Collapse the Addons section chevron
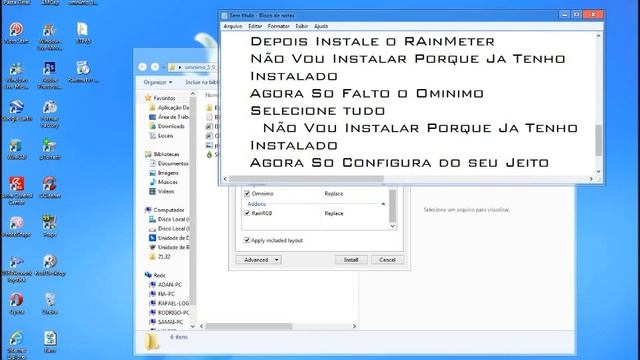640x360 pixels. click(x=383, y=204)
